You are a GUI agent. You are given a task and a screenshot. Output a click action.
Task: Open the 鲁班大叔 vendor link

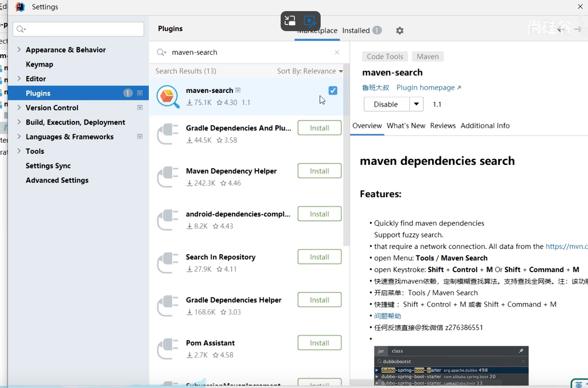tap(376, 88)
